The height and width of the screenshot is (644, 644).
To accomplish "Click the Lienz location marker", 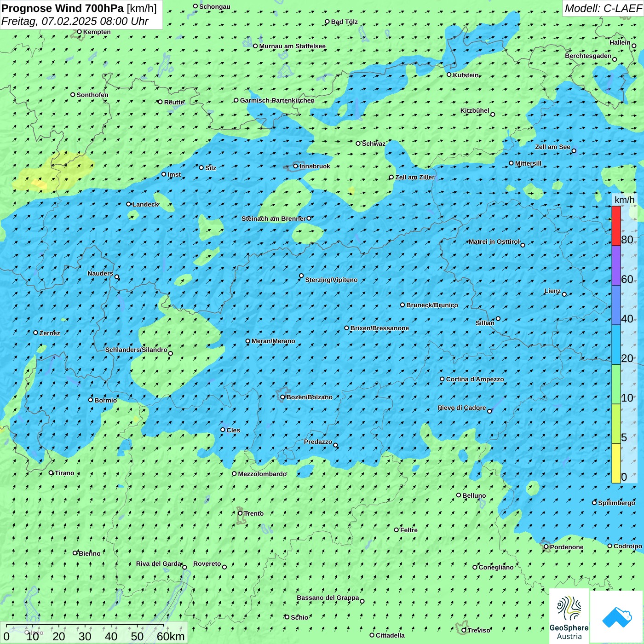I will coord(564,294).
